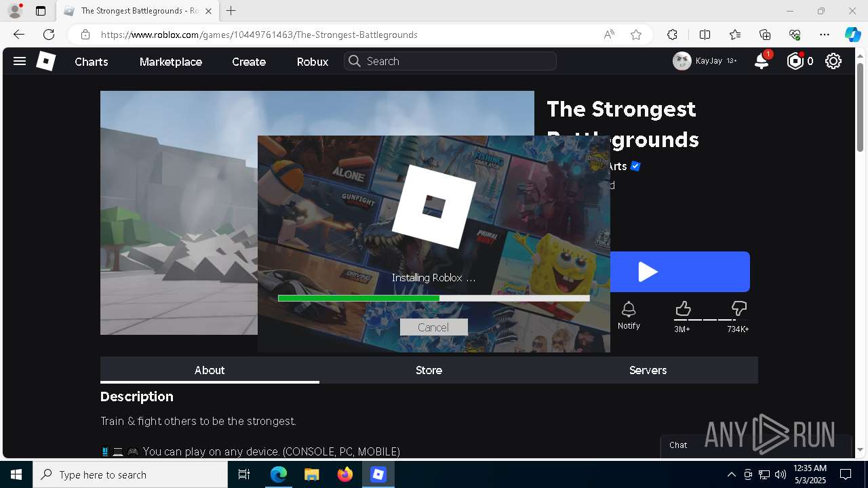Refresh the page

(49, 35)
